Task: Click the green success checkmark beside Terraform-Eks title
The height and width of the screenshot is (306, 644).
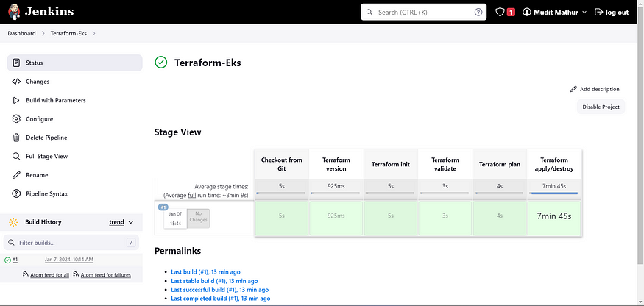Action: point(160,63)
